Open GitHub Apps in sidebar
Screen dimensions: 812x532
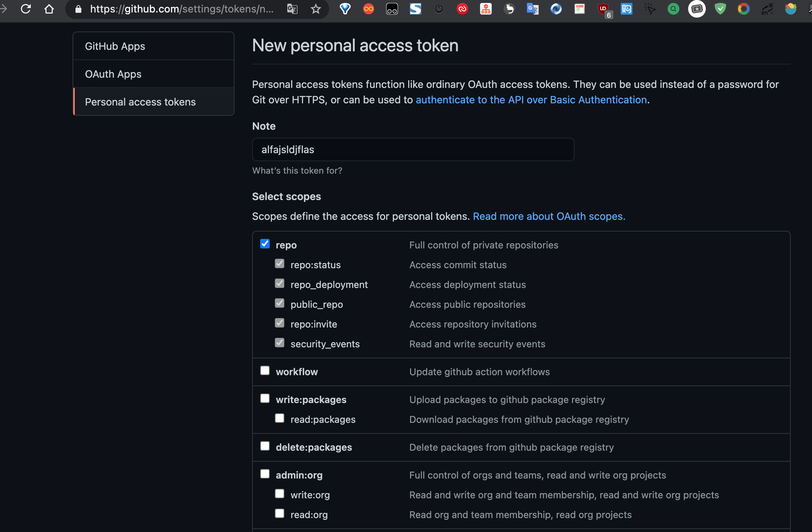coord(115,46)
